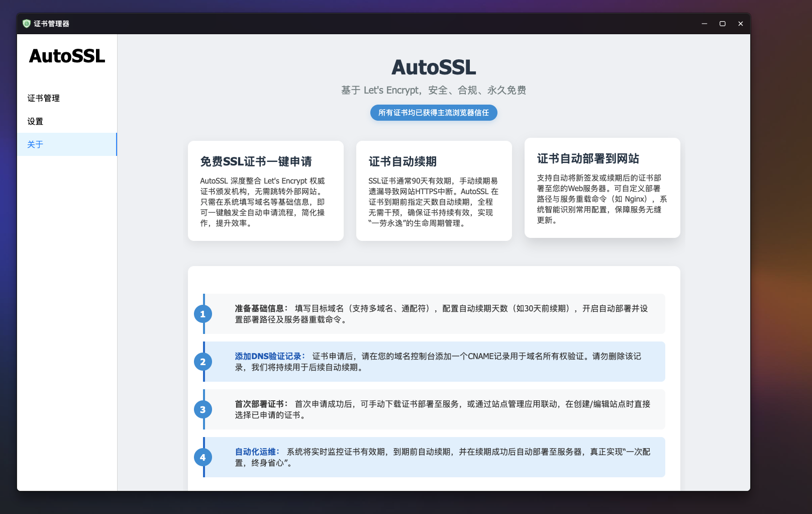Screen dimensions: 812x514
Task: Click the 基于 Let's Encrypt subtitle text
Action: pyautogui.click(x=434, y=90)
